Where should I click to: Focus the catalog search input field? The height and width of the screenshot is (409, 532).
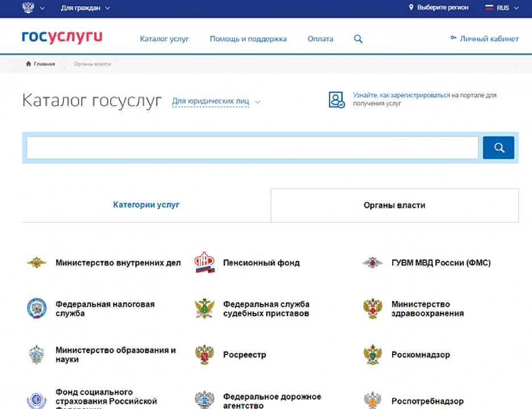(x=252, y=148)
